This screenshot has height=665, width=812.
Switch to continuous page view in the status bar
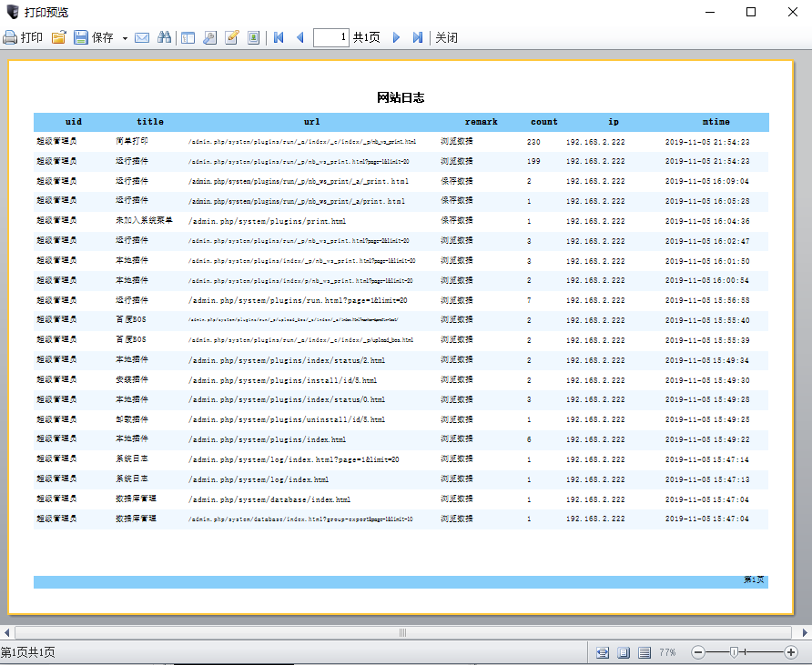[645, 652]
